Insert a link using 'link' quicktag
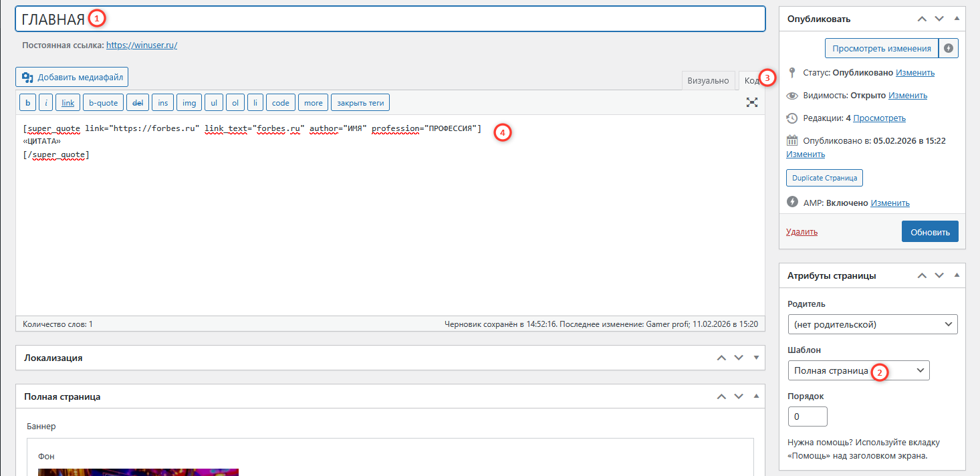This screenshot has width=980, height=476. coord(68,102)
